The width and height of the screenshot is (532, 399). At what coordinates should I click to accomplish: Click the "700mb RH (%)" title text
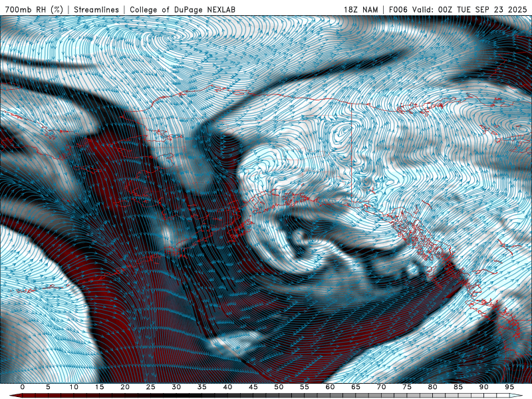pyautogui.click(x=34, y=10)
